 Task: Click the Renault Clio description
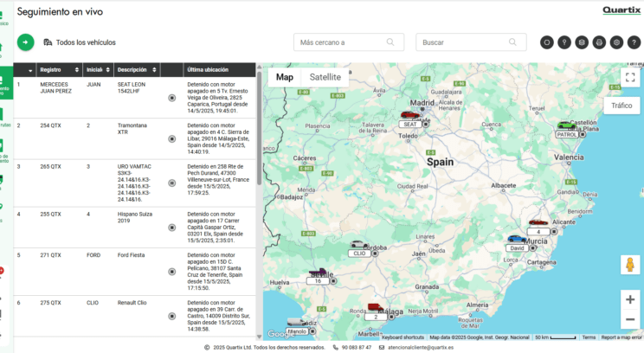(132, 303)
